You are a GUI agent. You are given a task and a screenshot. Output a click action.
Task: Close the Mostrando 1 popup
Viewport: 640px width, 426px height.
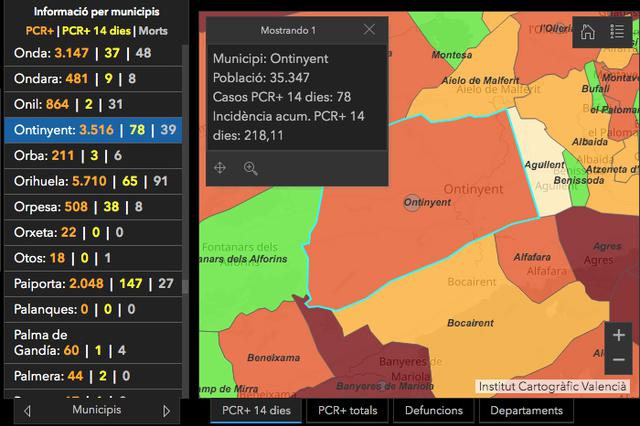click(x=369, y=30)
